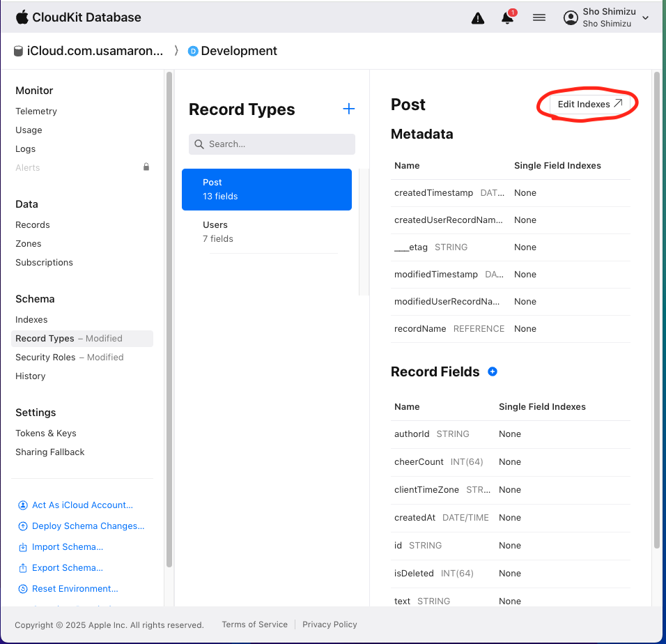Click the blue plus to add record type
This screenshot has height=644, width=666.
click(349, 109)
